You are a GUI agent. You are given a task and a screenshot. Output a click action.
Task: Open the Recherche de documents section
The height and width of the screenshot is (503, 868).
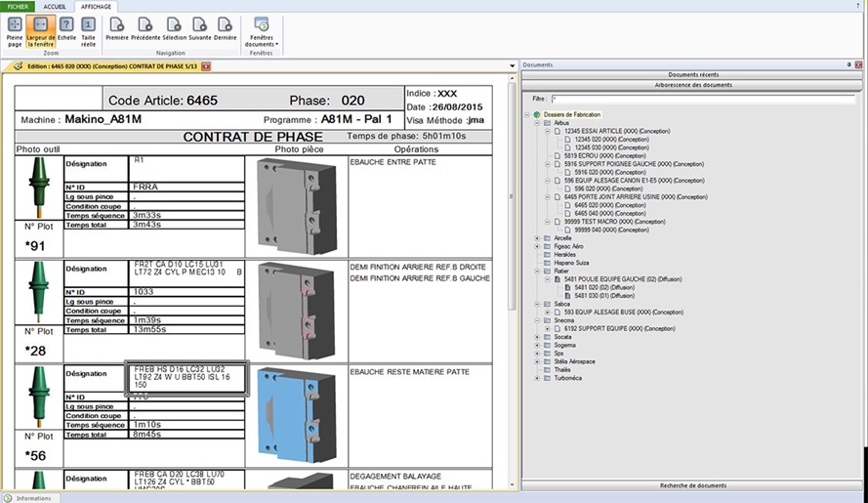[x=693, y=485]
